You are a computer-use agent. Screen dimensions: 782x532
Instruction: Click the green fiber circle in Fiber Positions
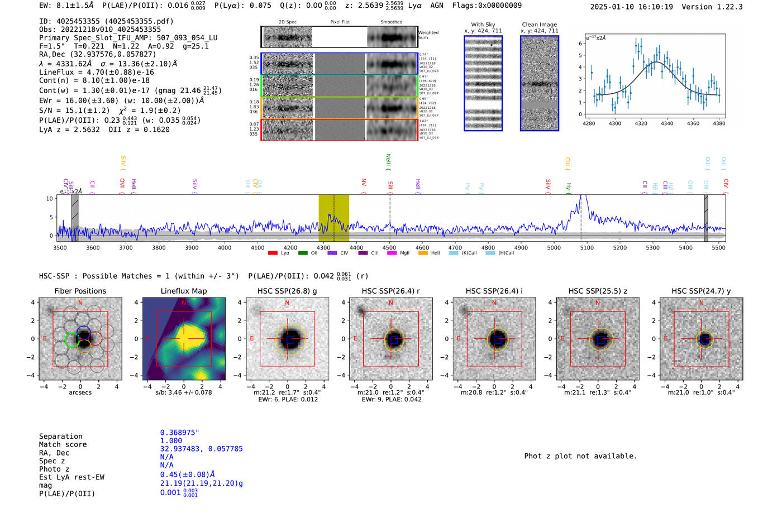72,339
